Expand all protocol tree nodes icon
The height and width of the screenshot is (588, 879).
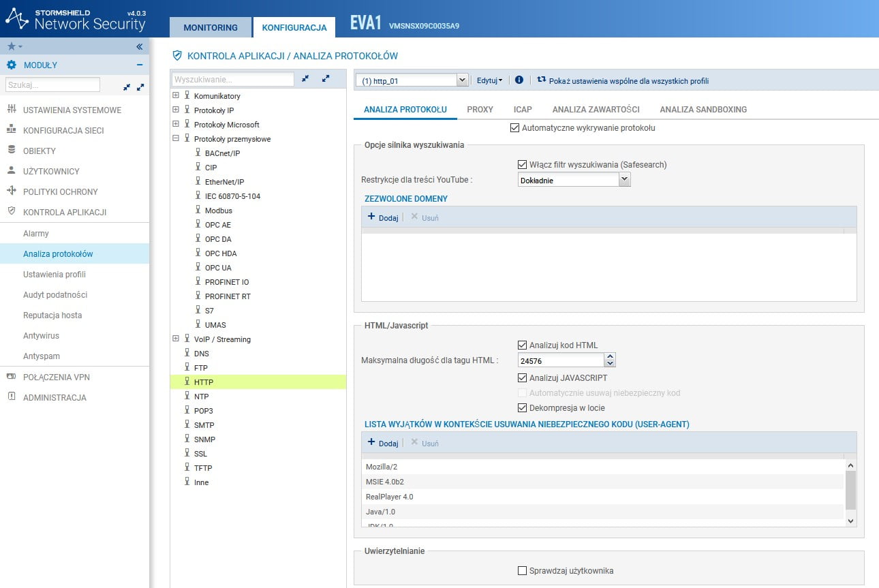[x=325, y=80]
